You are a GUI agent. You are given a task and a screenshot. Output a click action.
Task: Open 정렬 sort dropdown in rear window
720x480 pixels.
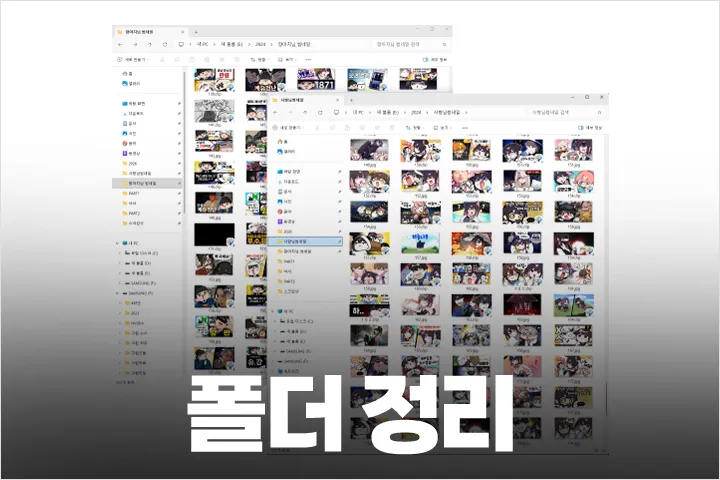259,60
